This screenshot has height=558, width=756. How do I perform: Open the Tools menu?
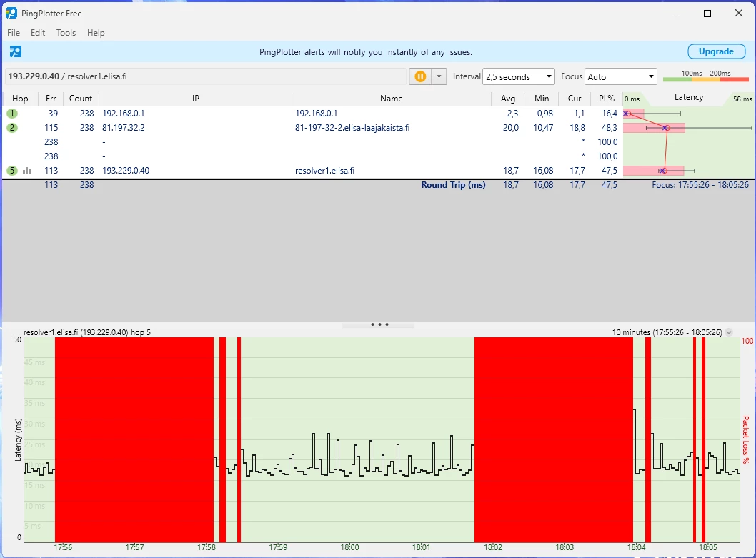point(66,33)
